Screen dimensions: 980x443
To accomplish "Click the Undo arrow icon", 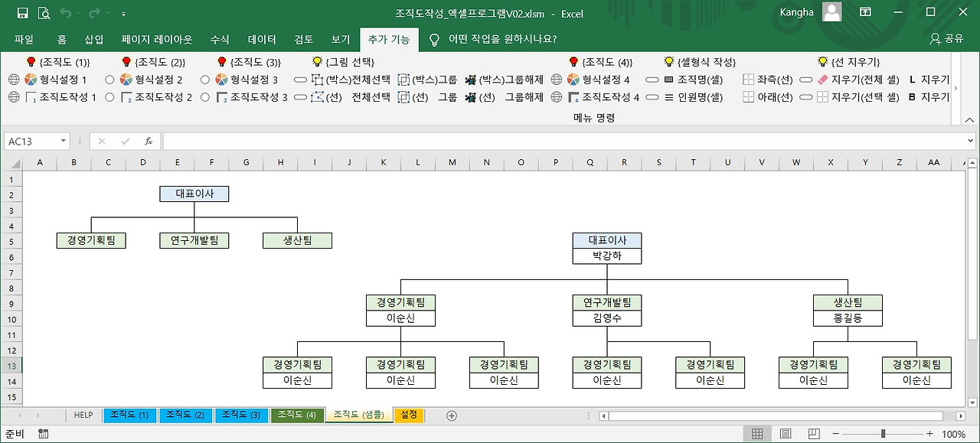I will pos(65,13).
